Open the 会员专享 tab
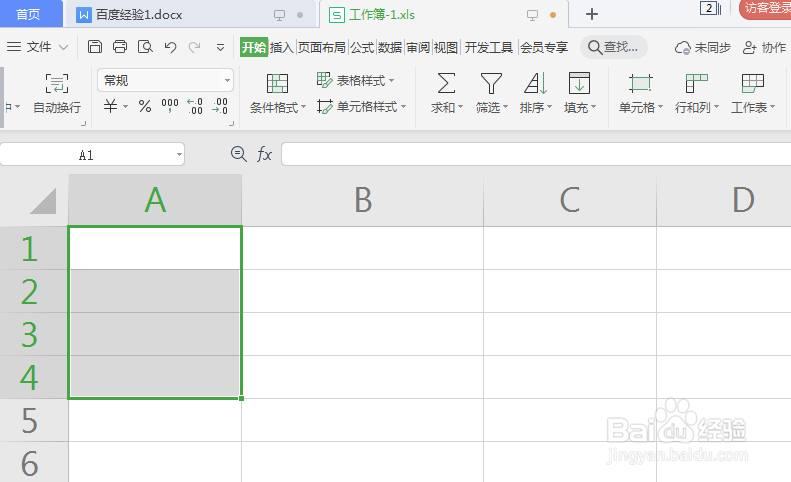 click(544, 47)
